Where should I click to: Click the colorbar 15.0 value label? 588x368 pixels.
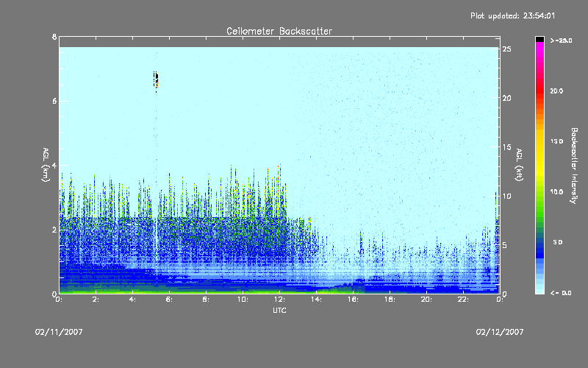[556, 141]
